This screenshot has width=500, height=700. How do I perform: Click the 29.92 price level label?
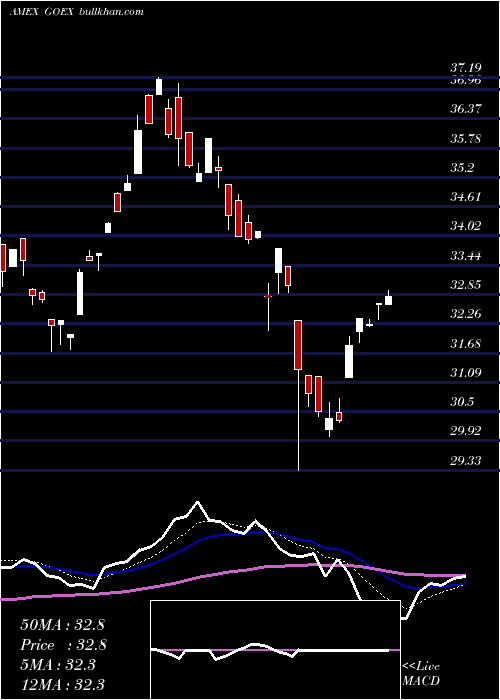tap(466, 431)
